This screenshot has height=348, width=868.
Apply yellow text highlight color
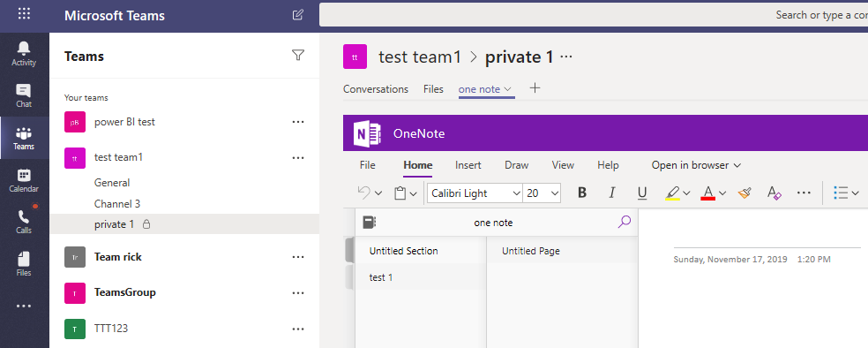[672, 193]
